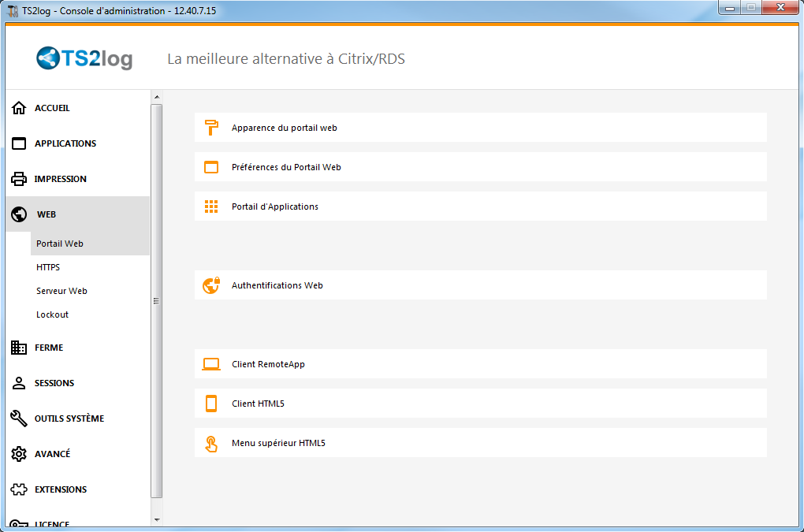Open the APPLICATIONS section
804x532 pixels.
(78, 143)
